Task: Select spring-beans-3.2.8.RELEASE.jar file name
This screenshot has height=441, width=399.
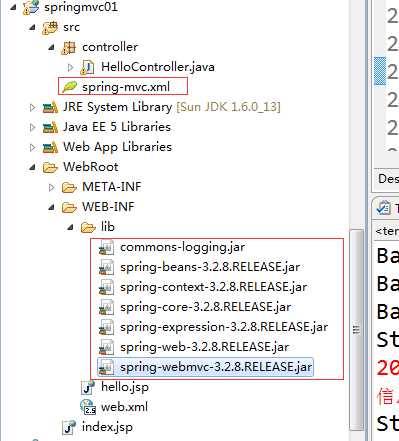Action: point(210,267)
